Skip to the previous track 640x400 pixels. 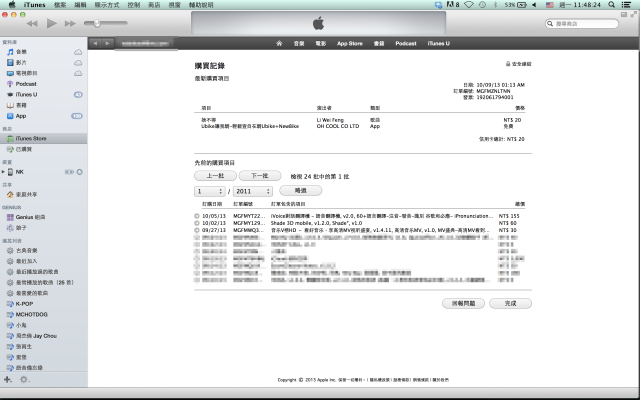point(32,23)
